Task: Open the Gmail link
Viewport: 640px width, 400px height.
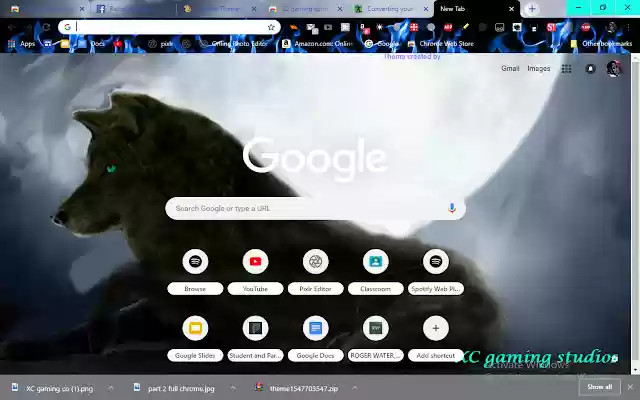Action: [x=510, y=69]
